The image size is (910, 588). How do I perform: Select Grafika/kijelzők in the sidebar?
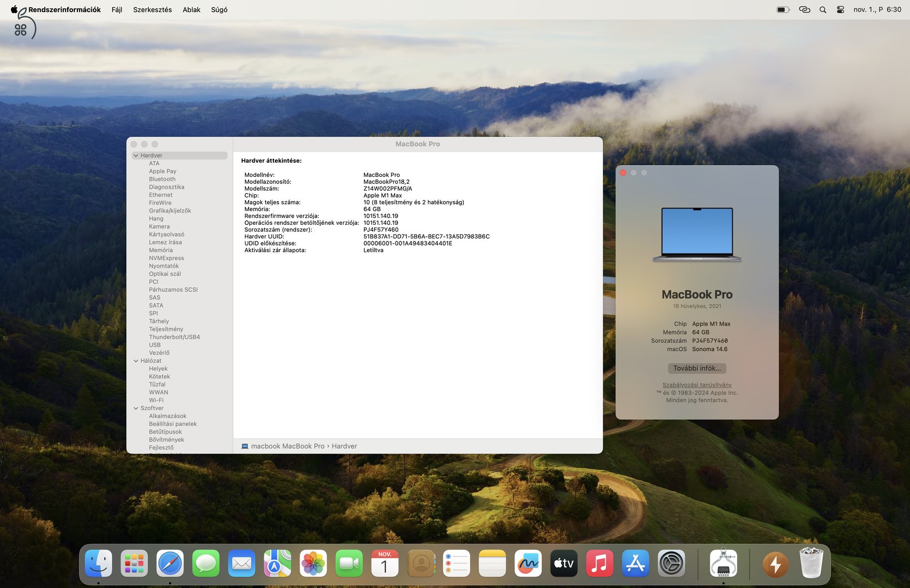(x=170, y=211)
